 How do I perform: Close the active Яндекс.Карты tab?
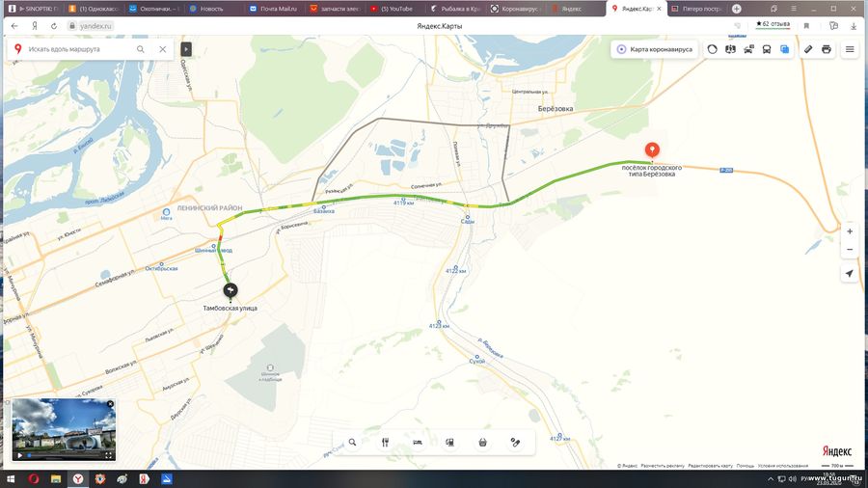click(x=659, y=9)
